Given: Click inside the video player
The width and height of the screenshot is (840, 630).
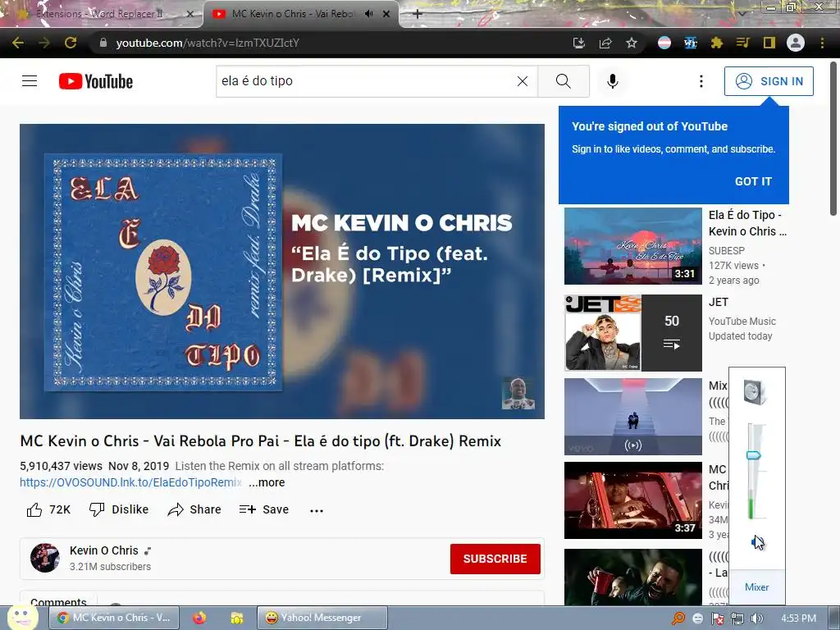Looking at the screenshot, I should click(x=282, y=271).
